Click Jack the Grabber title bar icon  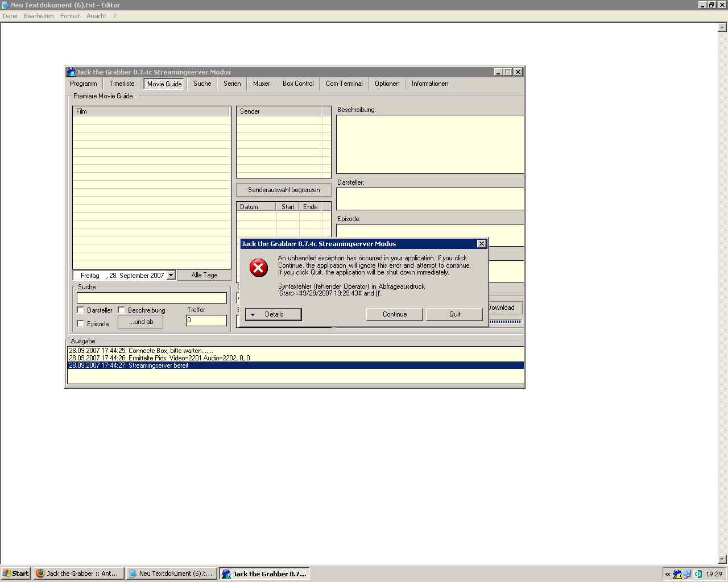[71, 72]
